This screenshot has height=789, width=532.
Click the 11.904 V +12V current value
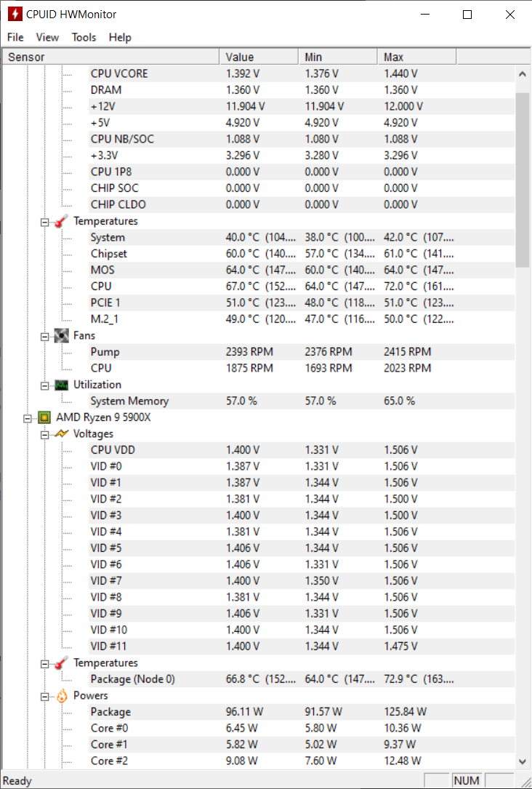246,106
